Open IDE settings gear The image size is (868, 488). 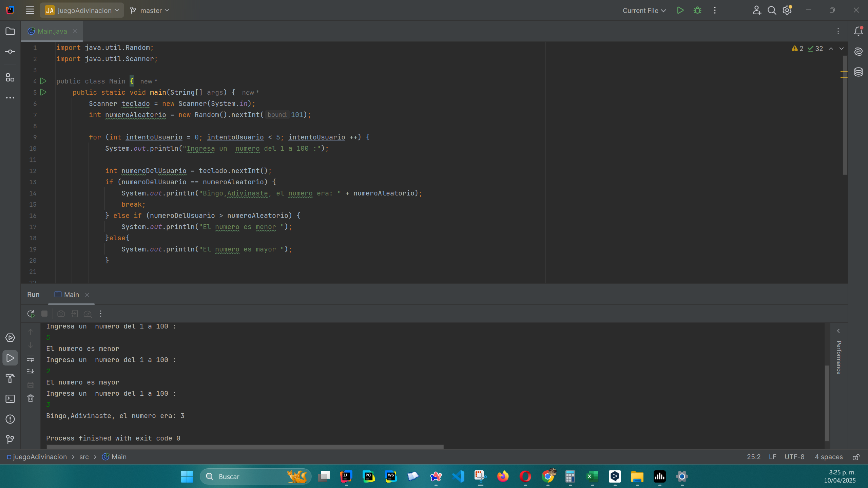tap(787, 10)
